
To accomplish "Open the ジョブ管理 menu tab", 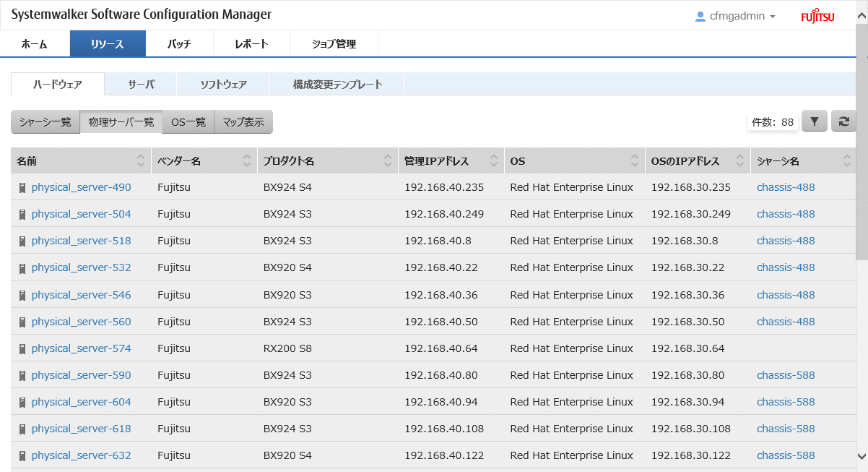I will [334, 43].
